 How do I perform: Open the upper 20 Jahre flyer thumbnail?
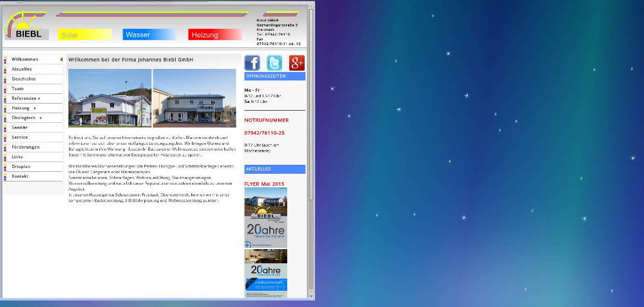[x=266, y=218]
